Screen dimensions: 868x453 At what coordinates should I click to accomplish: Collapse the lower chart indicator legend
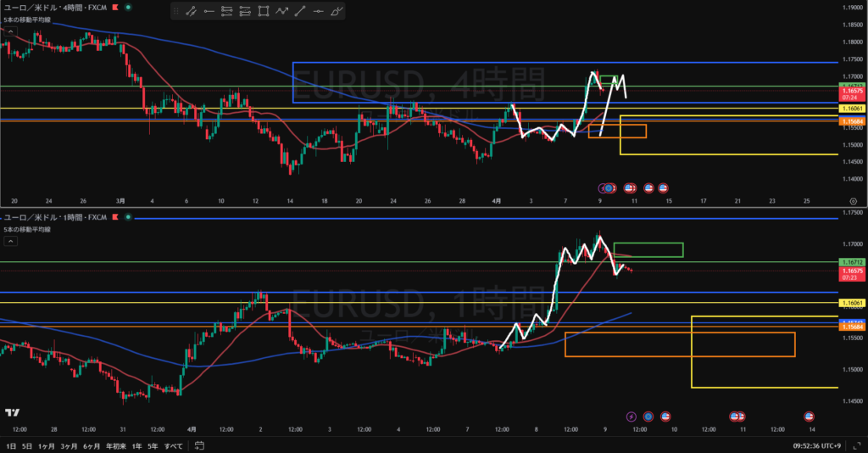(x=10, y=242)
